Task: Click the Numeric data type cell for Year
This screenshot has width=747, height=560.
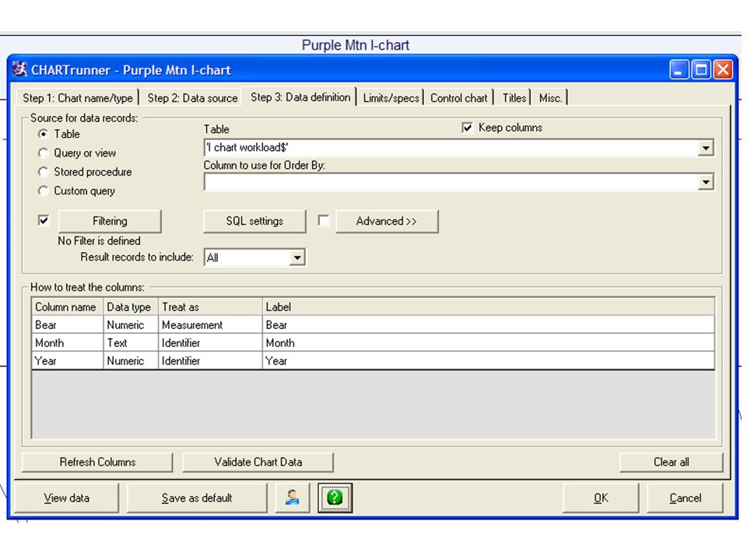Action: pos(131,360)
